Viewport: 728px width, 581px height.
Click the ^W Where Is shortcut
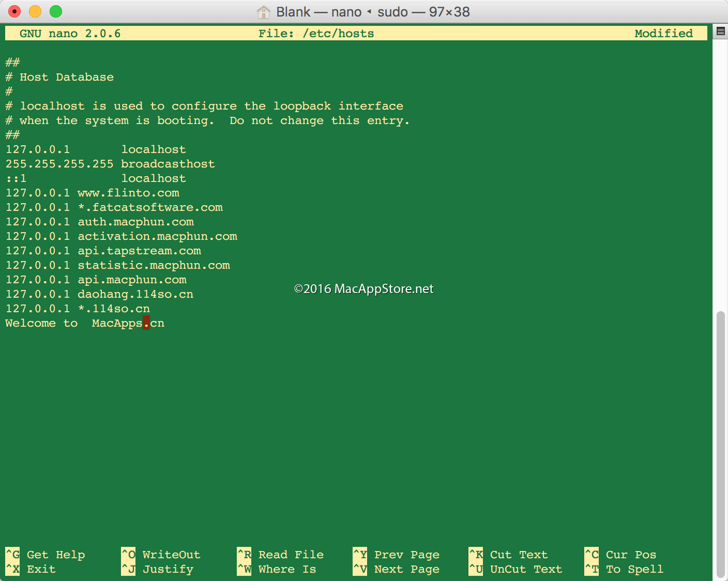277,569
